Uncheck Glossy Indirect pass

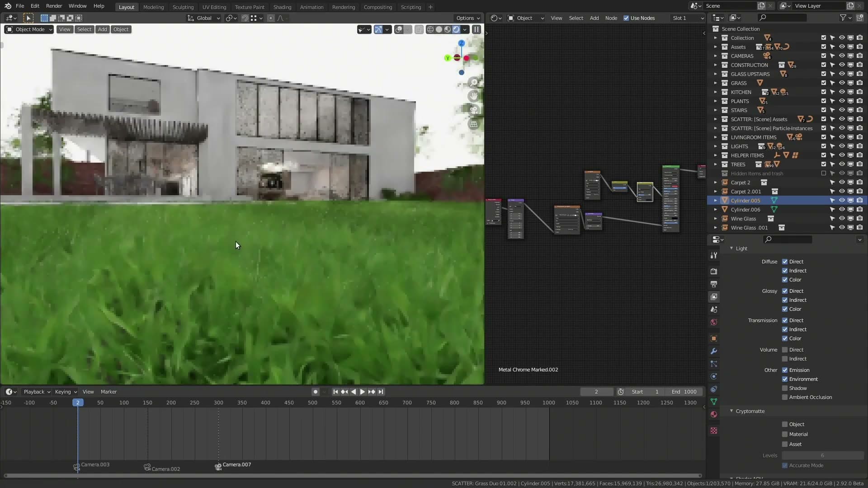click(785, 300)
